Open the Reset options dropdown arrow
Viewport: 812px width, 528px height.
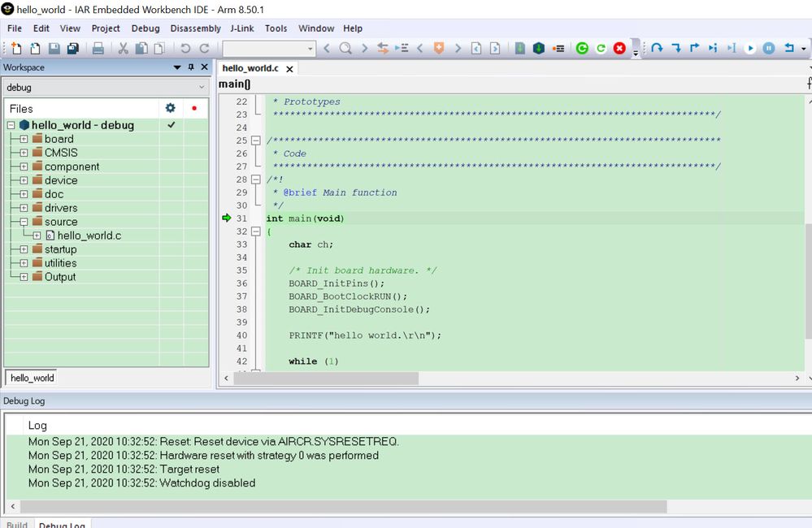click(x=803, y=49)
